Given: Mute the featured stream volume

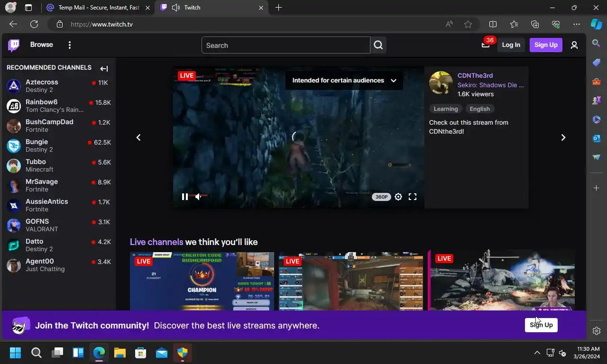Looking at the screenshot, I should click(x=199, y=197).
